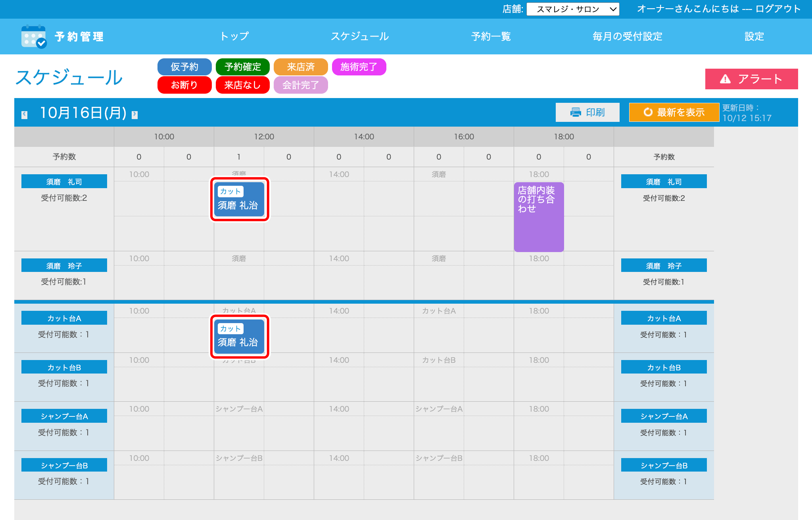
Task: Select left カット台A label
Action: pyautogui.click(x=64, y=318)
